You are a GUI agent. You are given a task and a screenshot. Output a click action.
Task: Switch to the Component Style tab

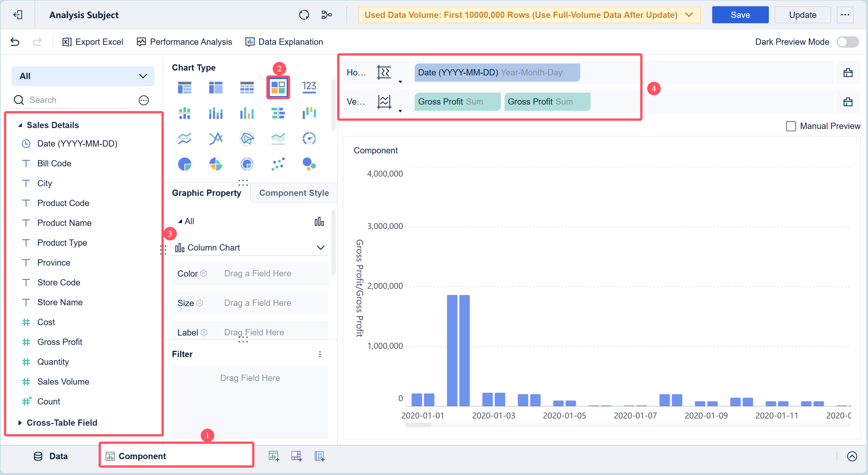coord(294,193)
